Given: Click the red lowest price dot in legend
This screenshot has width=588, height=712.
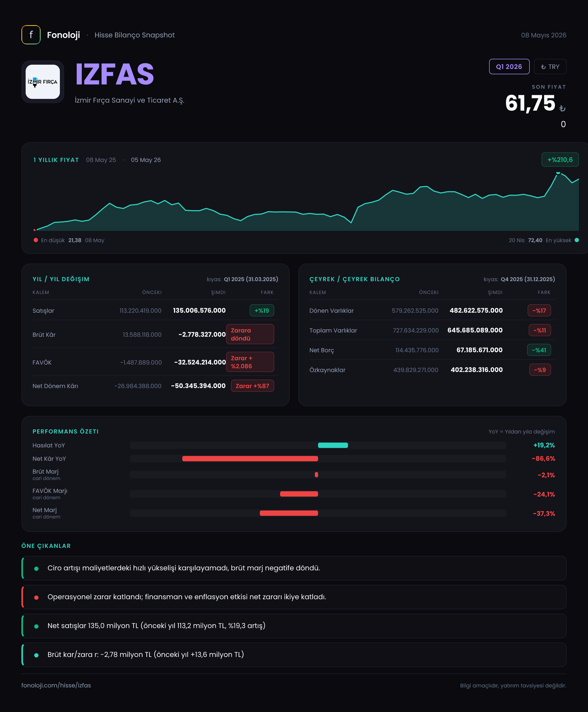Looking at the screenshot, I should pyautogui.click(x=36, y=240).
